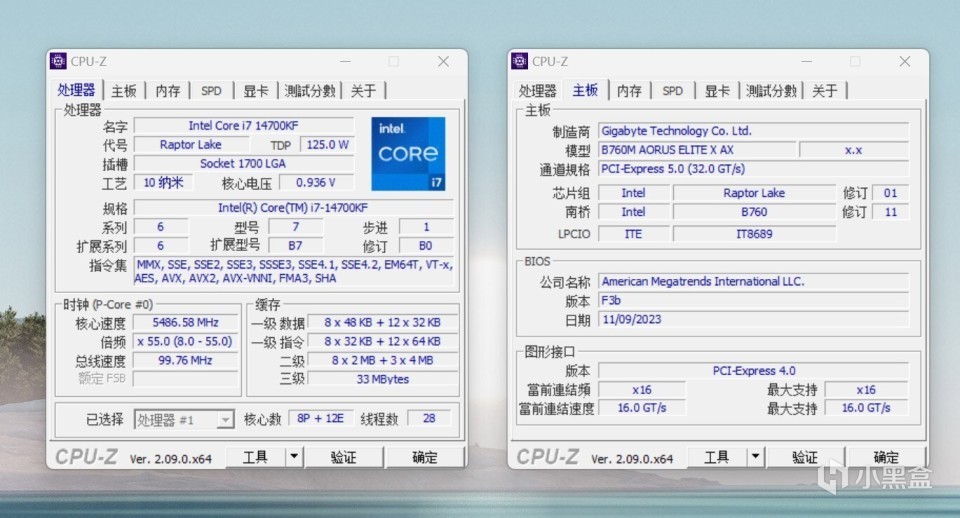Open the 主板 tab in left CPU-Z window
Viewport: 960px width, 518px height.
124,91
